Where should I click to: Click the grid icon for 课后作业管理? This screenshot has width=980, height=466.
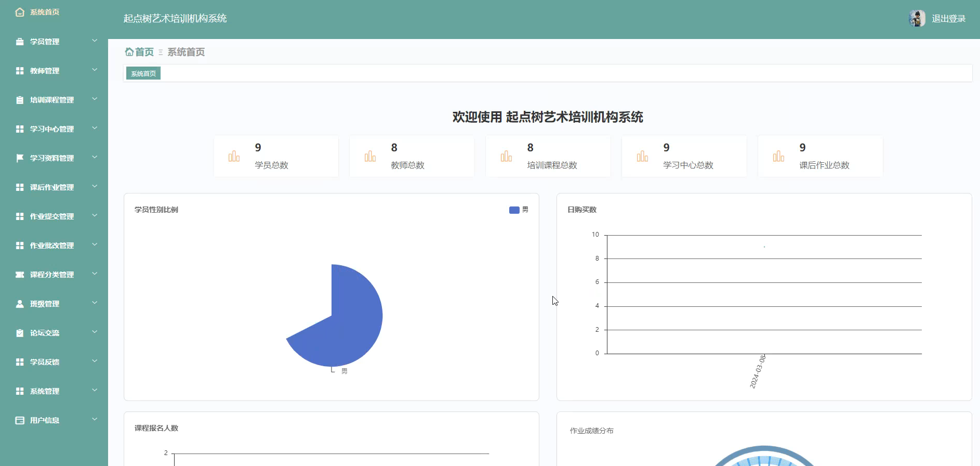[x=20, y=187]
